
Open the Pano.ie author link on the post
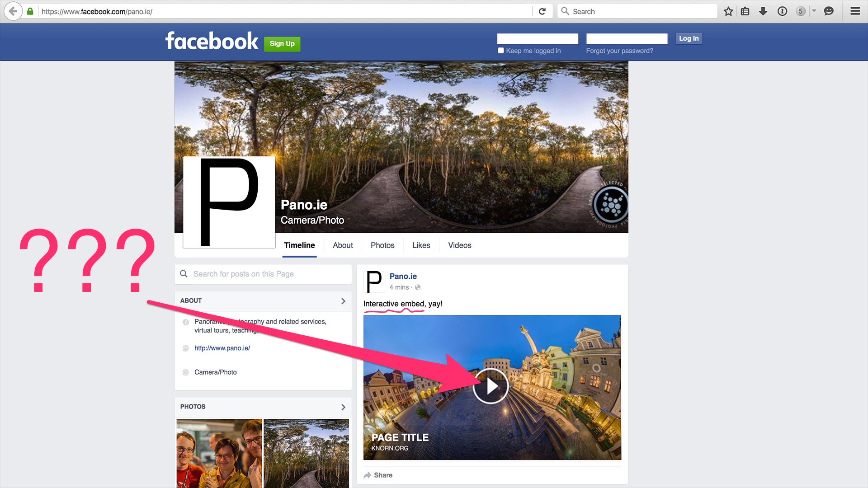pos(403,277)
